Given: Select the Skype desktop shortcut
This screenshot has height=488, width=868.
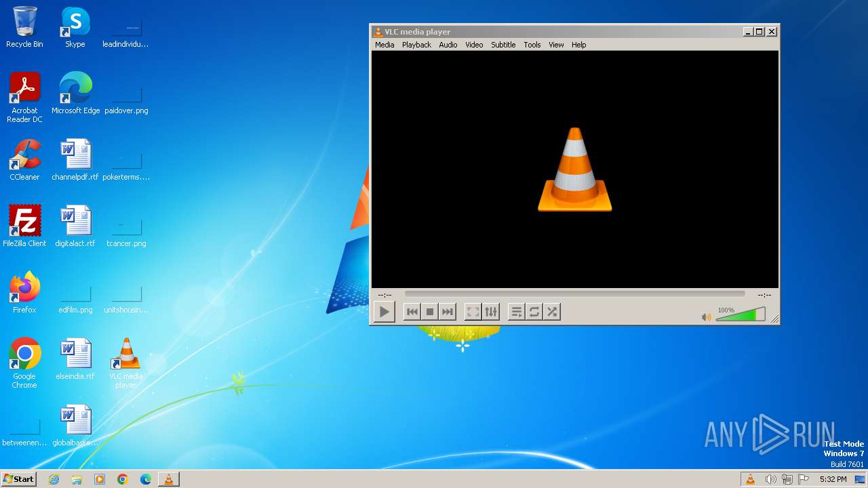Looking at the screenshot, I should click(75, 28).
